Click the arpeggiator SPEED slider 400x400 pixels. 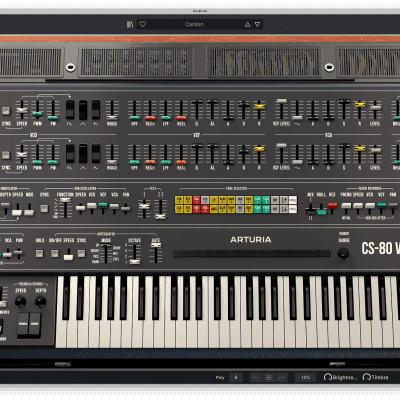coord(68,257)
